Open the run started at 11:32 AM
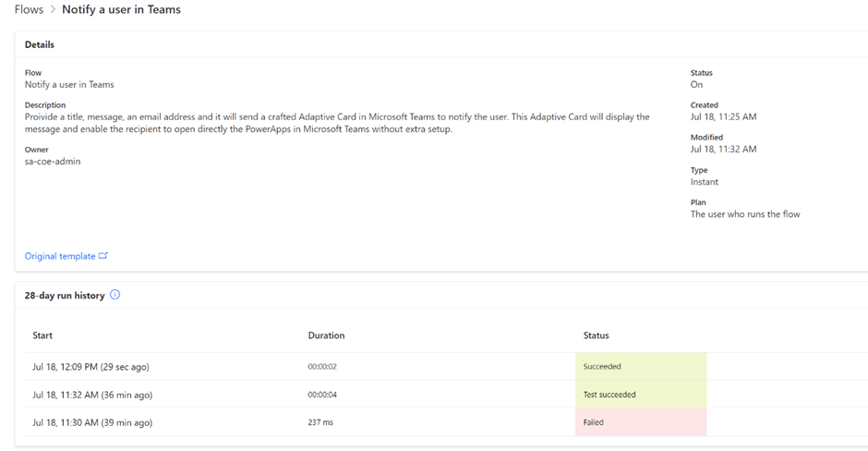Image resolution: width=868 pixels, height=451 pixels. click(x=91, y=395)
